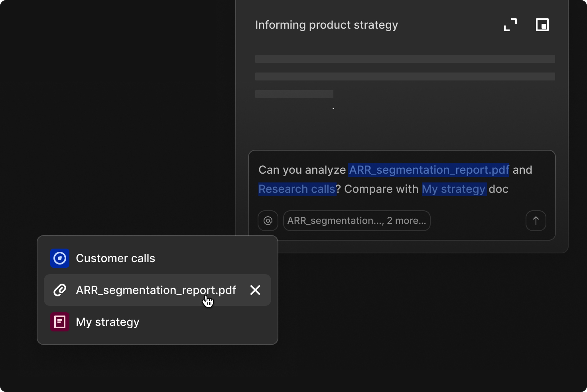587x392 pixels.
Task: Select My strategy in the popup list
Action: coord(108,322)
